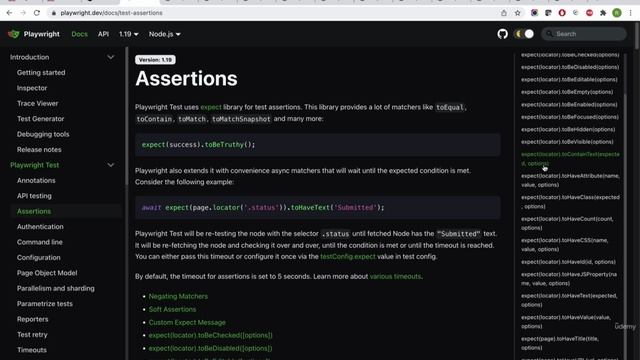This screenshot has height=360, width=640.
Task: Click the search magnifier icon
Action: click(549, 34)
